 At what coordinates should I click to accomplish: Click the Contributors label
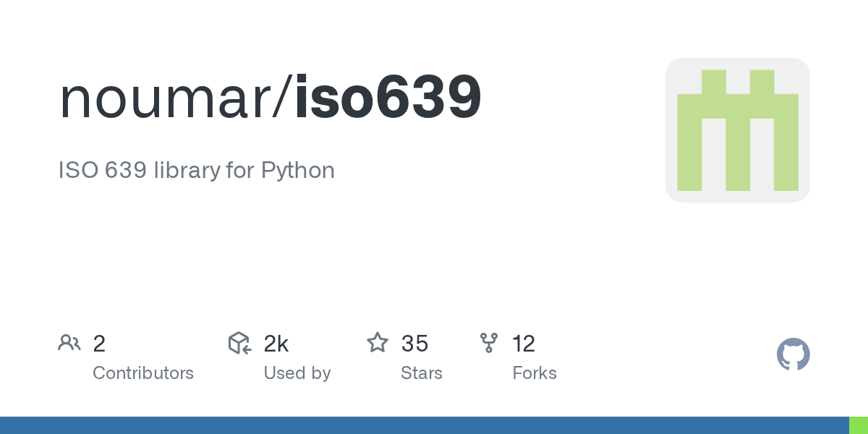[143, 373]
